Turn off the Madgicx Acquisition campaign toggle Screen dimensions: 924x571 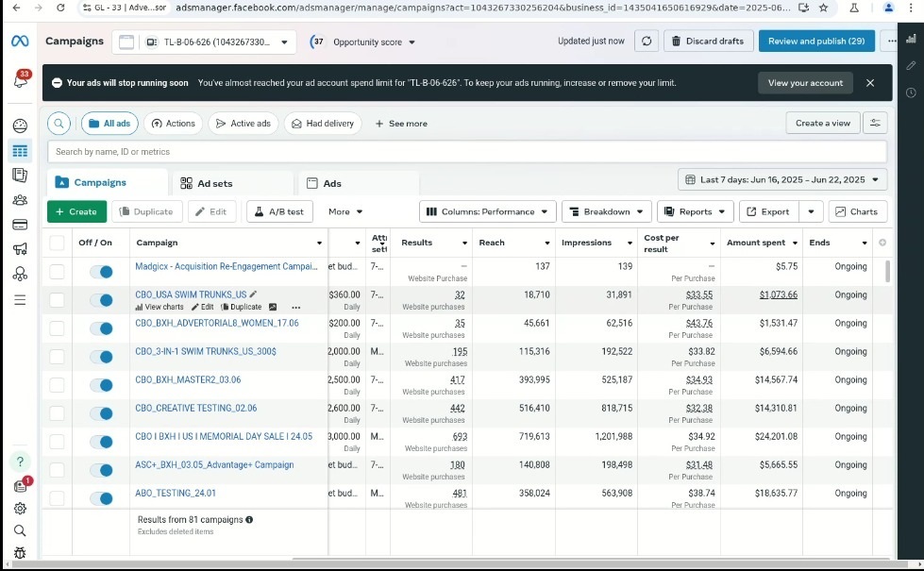[101, 272]
